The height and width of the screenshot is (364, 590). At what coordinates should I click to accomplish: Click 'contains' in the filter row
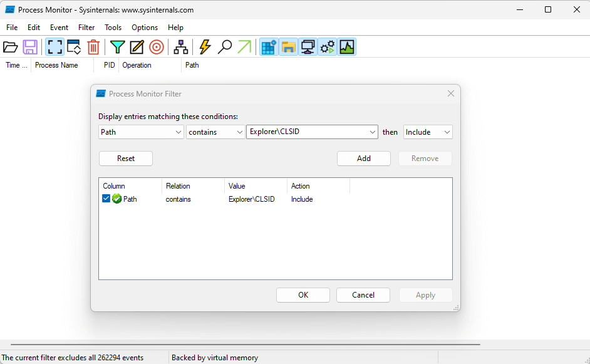(178, 199)
